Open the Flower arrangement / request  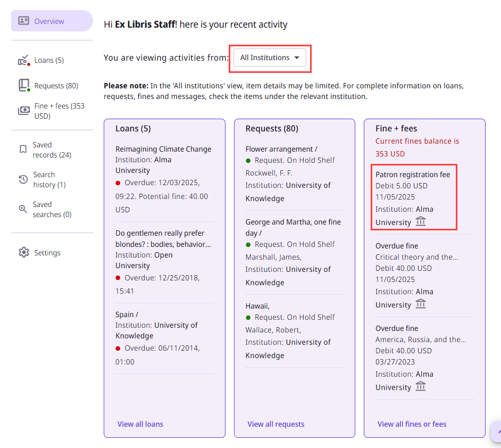pyautogui.click(x=281, y=149)
